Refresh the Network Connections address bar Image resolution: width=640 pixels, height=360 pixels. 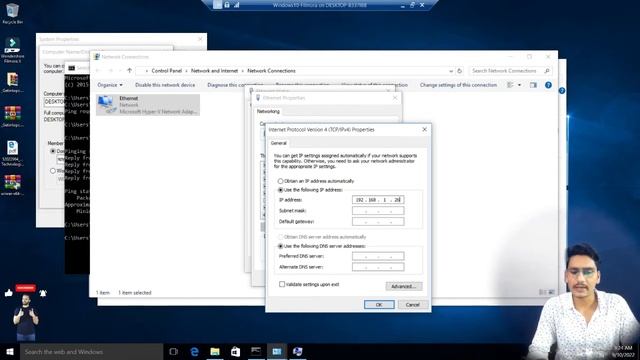point(460,71)
